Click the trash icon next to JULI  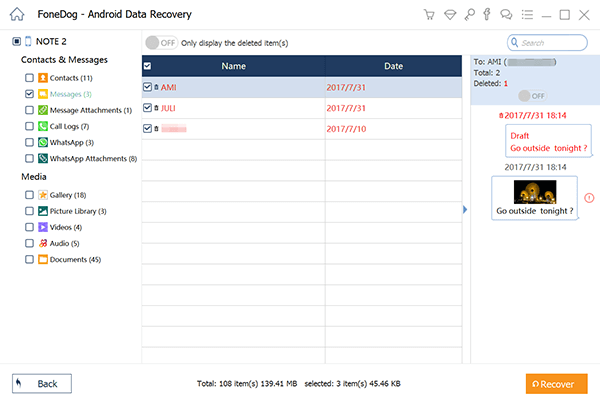tap(156, 108)
